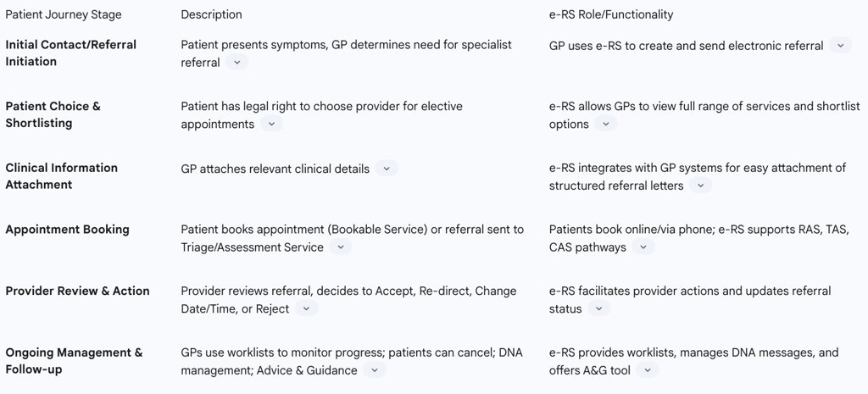This screenshot has height=394, width=868.
Task: Expand chevron after 'create and send electronic referral'
Action: [840, 46]
